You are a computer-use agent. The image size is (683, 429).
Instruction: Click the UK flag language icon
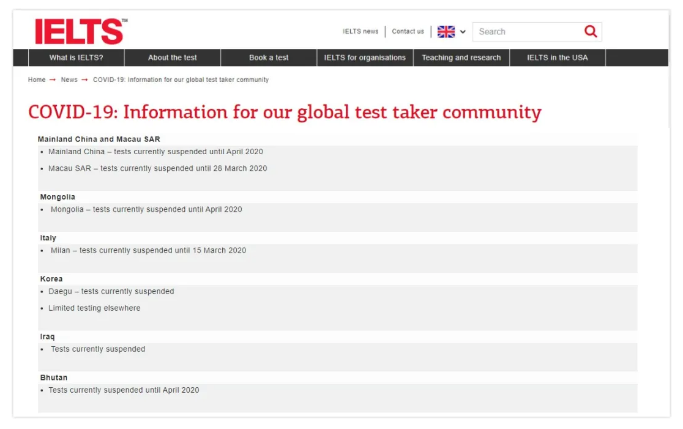tap(446, 32)
